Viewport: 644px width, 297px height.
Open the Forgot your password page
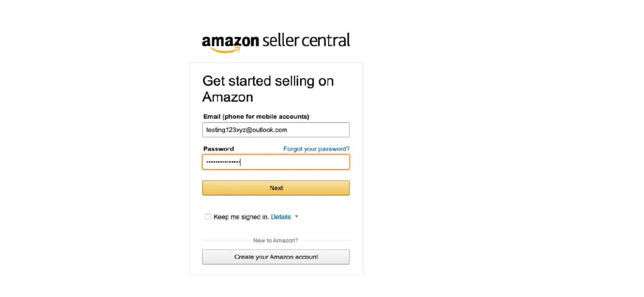(316, 148)
